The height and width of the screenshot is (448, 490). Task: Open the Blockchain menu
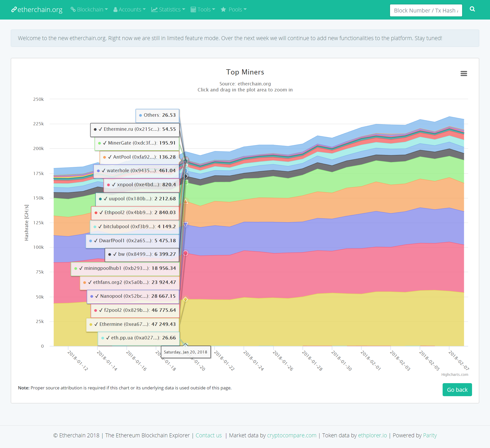(x=89, y=10)
